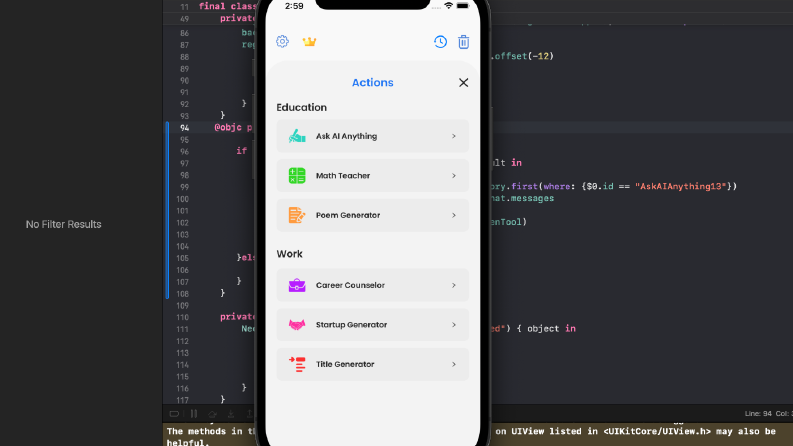Viewport: 793px width, 446px height.
Task: Tap the pink Startup Generator handshake icon
Action: pyautogui.click(x=297, y=325)
